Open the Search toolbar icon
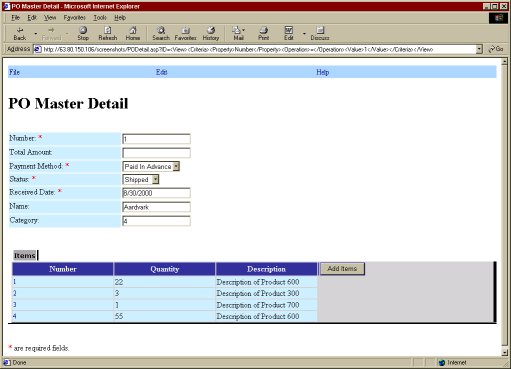 (161, 33)
